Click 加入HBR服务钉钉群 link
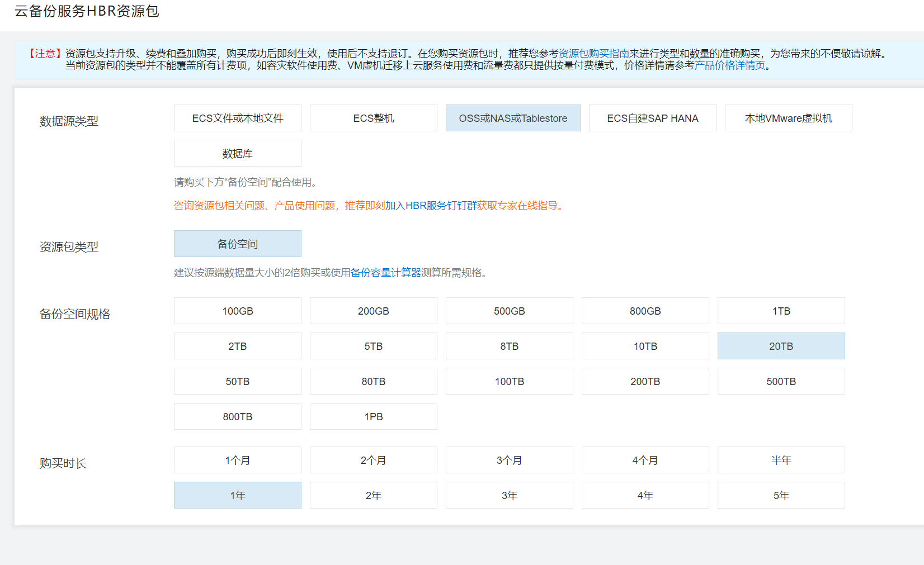The height and width of the screenshot is (565, 924). click(x=431, y=206)
